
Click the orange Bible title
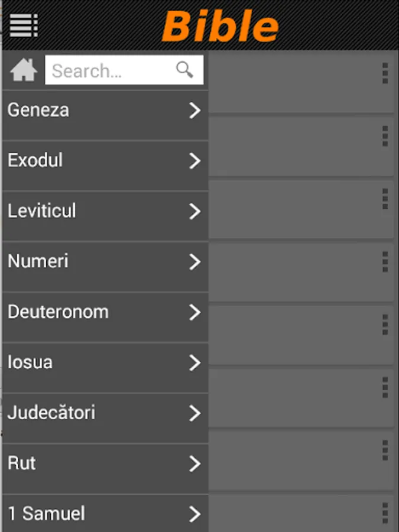[220, 26]
